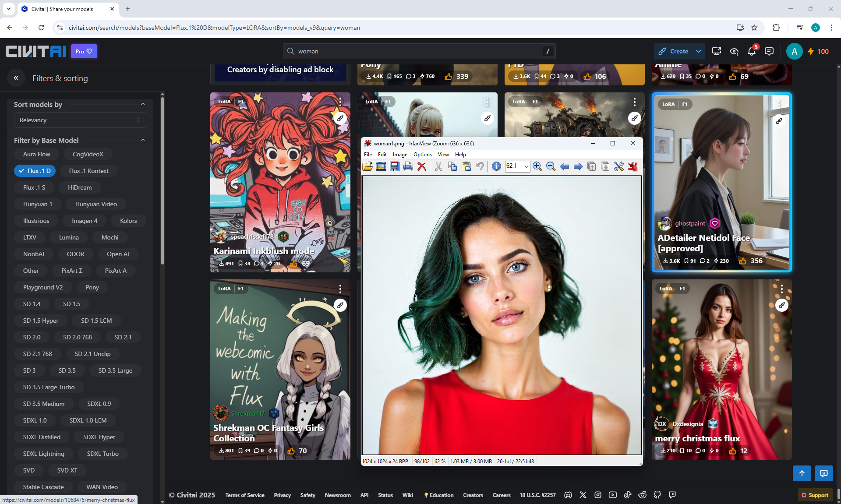Toggle the SDXL 1.0 base model filter
Screen dimensions: 841x504
35,420
